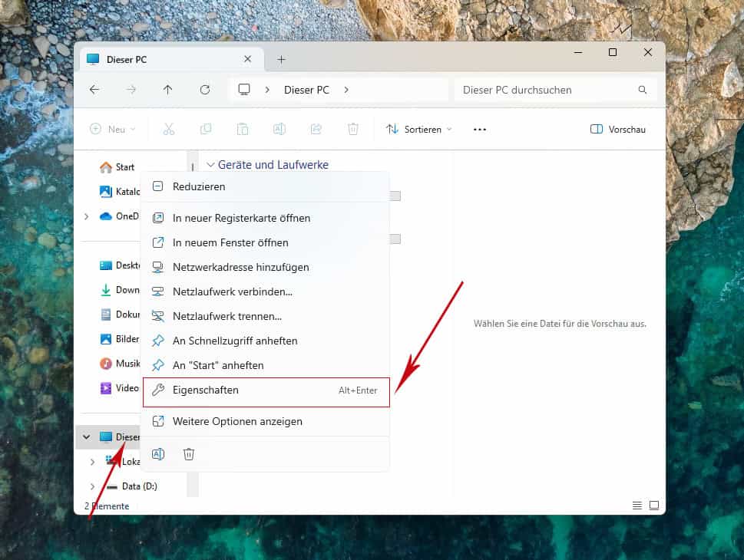Select In neuem Fenster öffnen
The image size is (744, 560).
click(x=230, y=243)
